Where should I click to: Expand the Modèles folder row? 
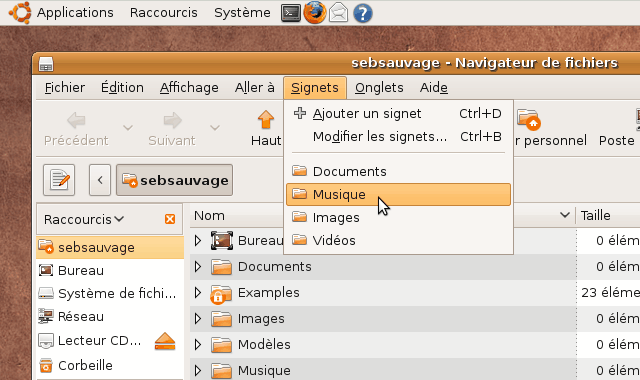click(x=198, y=345)
